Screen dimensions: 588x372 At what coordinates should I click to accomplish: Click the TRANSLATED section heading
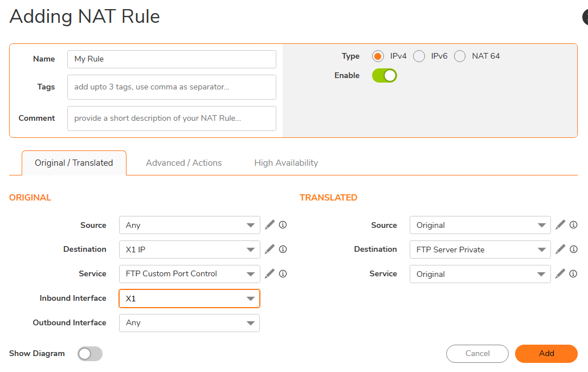pos(329,198)
